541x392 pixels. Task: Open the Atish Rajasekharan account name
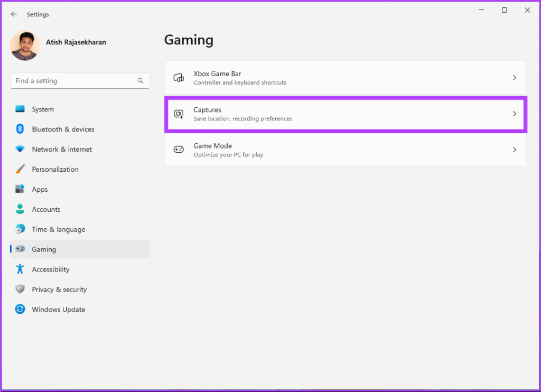tap(76, 42)
